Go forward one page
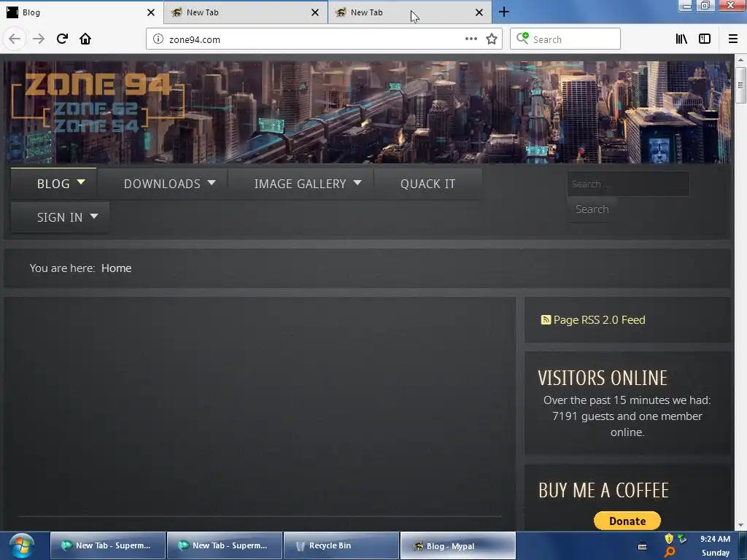This screenshot has height=560, width=747. click(x=39, y=39)
